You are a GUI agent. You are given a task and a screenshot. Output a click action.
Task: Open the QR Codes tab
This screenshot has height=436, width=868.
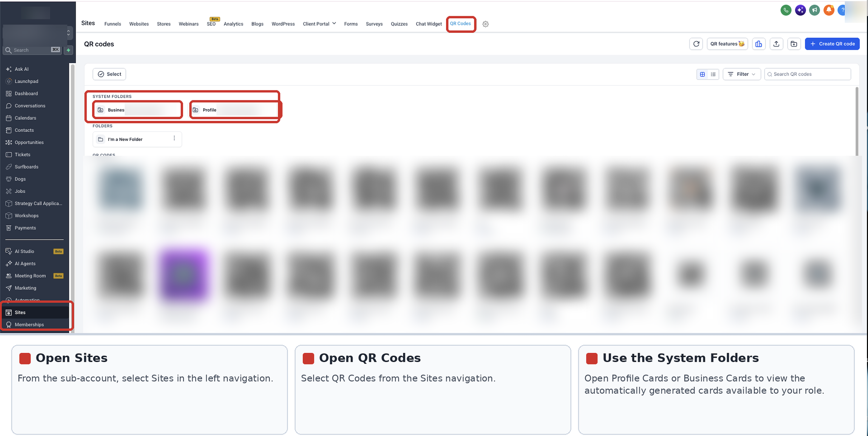click(460, 24)
